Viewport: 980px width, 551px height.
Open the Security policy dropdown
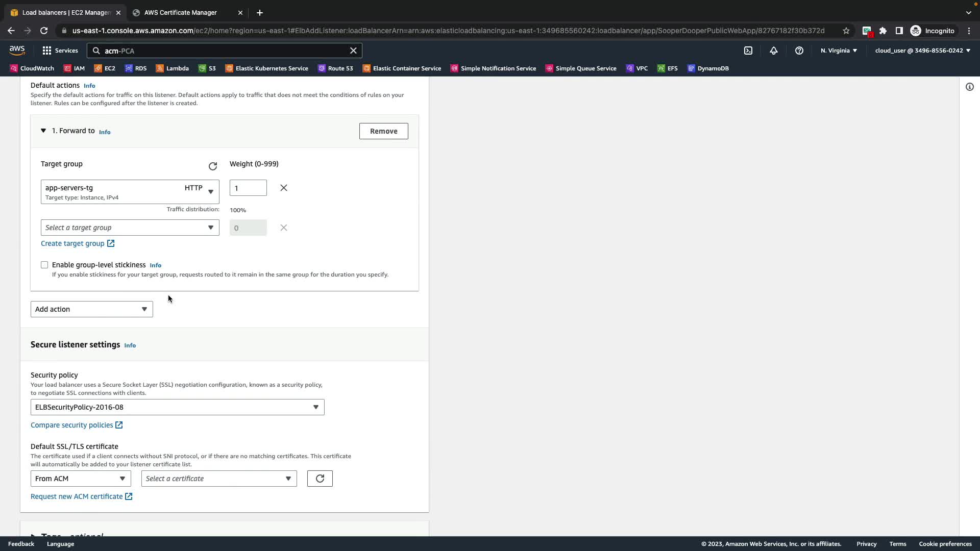pyautogui.click(x=177, y=407)
